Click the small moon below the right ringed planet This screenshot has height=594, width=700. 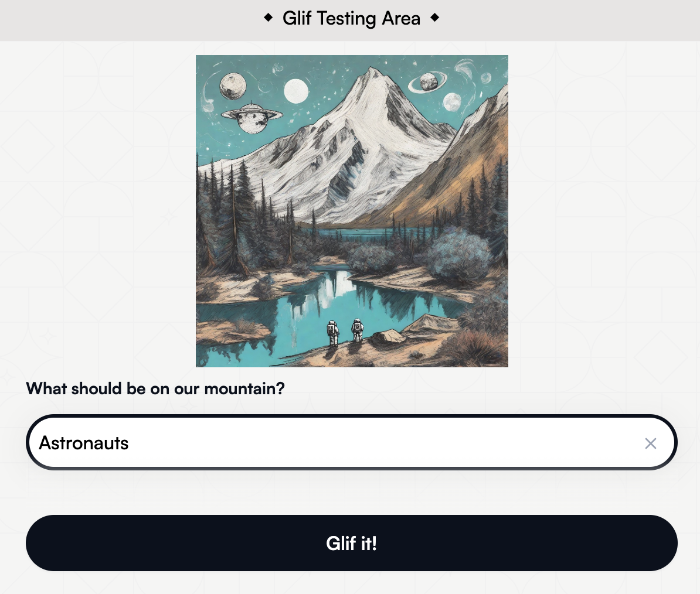[452, 102]
